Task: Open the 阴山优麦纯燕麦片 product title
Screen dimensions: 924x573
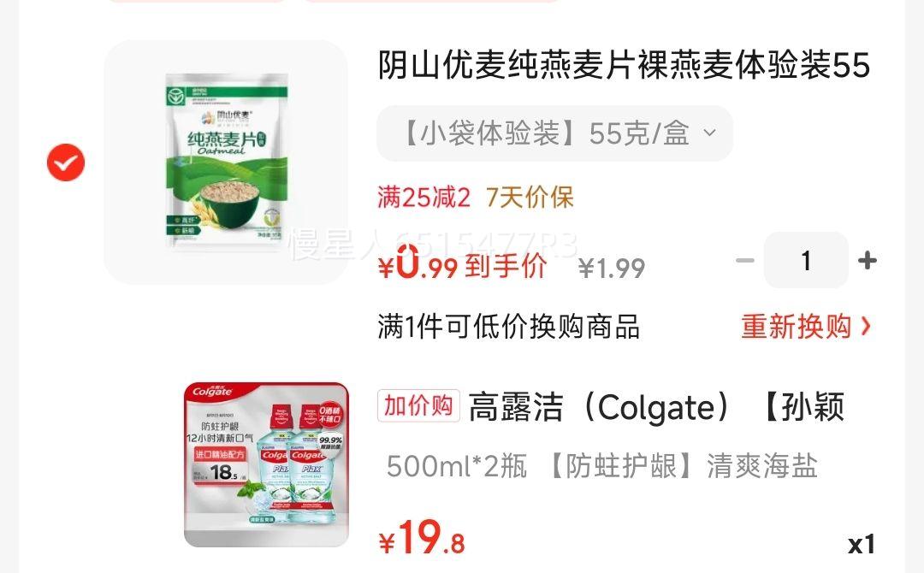Action: pos(624,65)
